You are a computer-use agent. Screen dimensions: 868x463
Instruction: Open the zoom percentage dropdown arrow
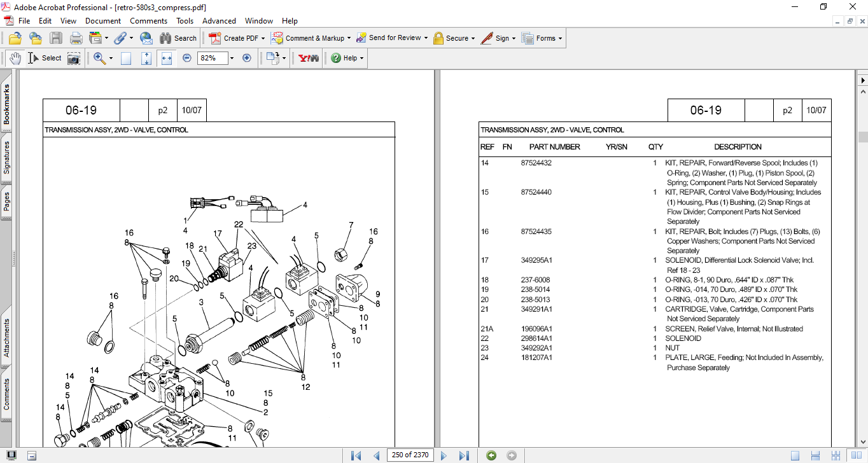point(232,58)
